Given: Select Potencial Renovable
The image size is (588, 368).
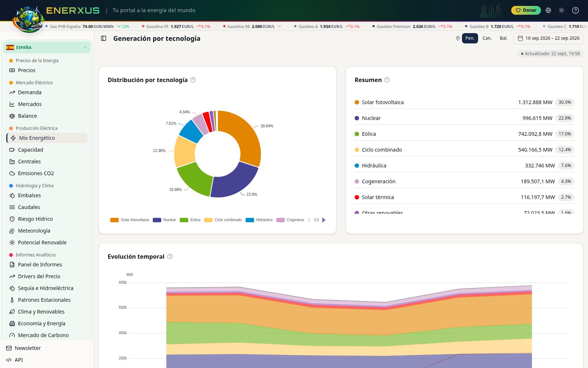Looking at the screenshot, I should click(47, 243).
